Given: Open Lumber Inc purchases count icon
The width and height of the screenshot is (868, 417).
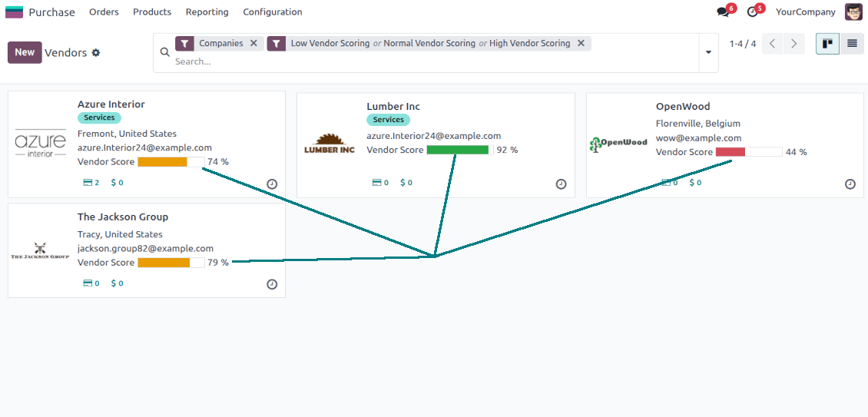Looking at the screenshot, I should [380, 182].
